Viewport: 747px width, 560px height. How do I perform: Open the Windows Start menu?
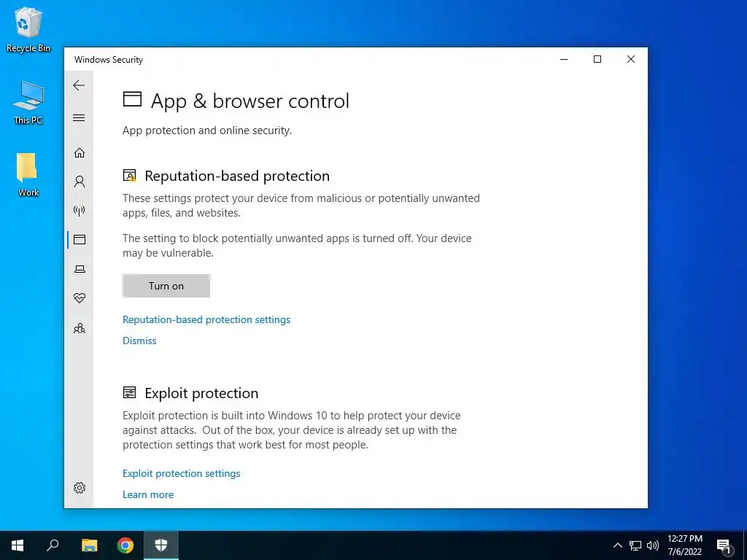click(18, 545)
